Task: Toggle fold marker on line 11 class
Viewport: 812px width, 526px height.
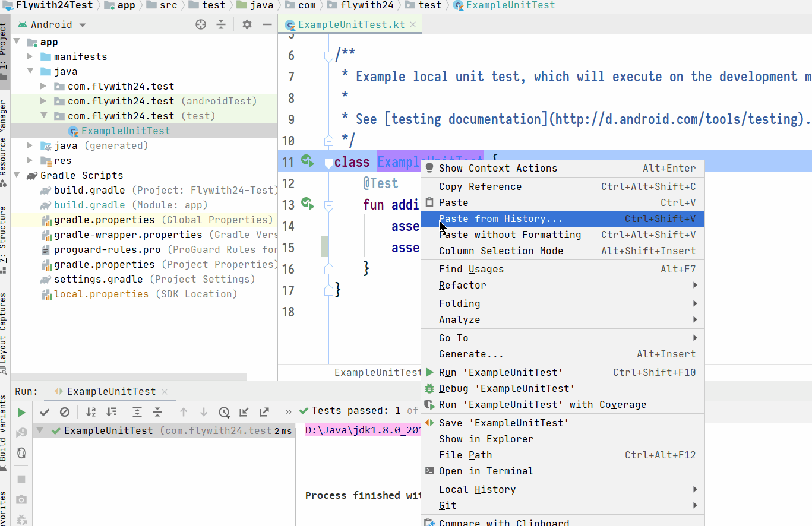Action: click(x=328, y=162)
